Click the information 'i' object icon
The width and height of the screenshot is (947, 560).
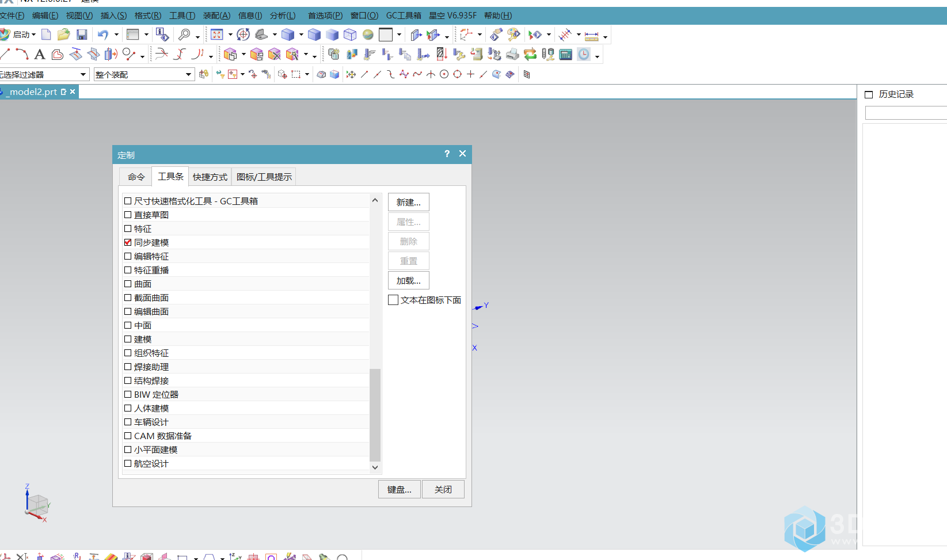click(162, 35)
